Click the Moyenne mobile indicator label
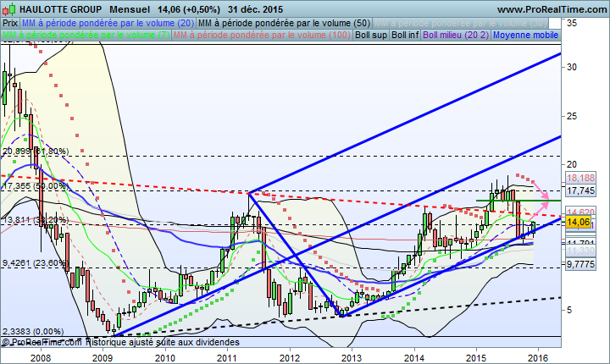This screenshot has width=610, height=364. (x=525, y=35)
